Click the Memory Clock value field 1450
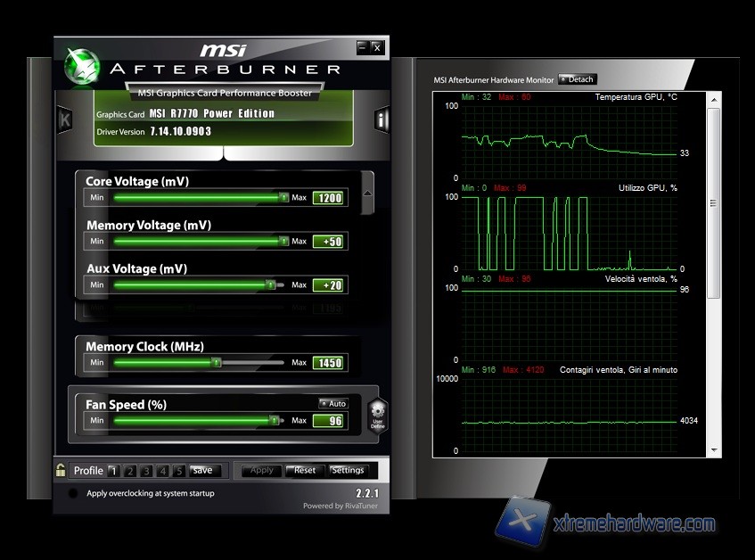This screenshot has width=755, height=560. coord(328,363)
